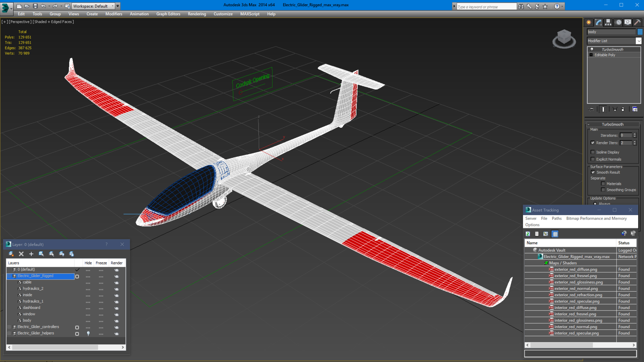Click the Name column header in Asset Tracking
Viewport: 644px width, 362px height.
click(x=570, y=243)
